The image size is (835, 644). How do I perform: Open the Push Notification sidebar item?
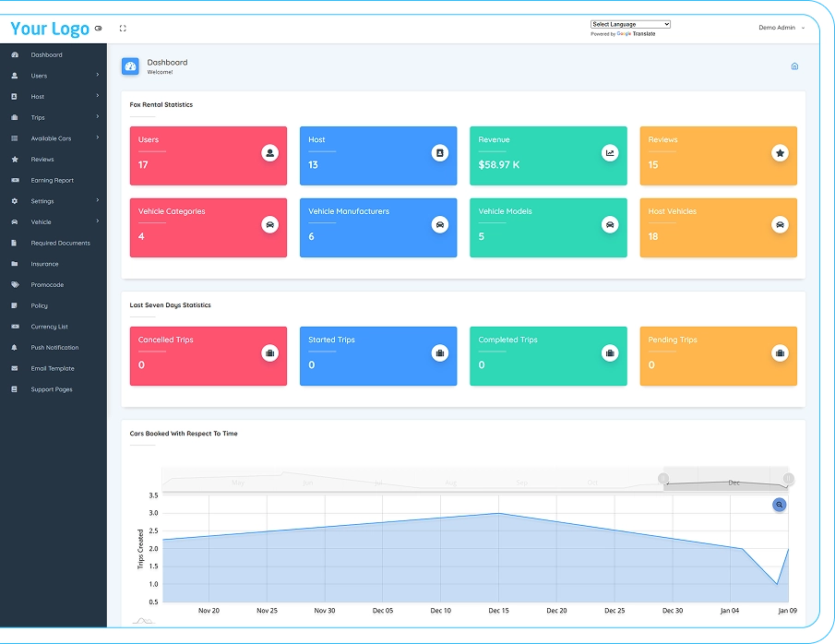[x=54, y=348]
